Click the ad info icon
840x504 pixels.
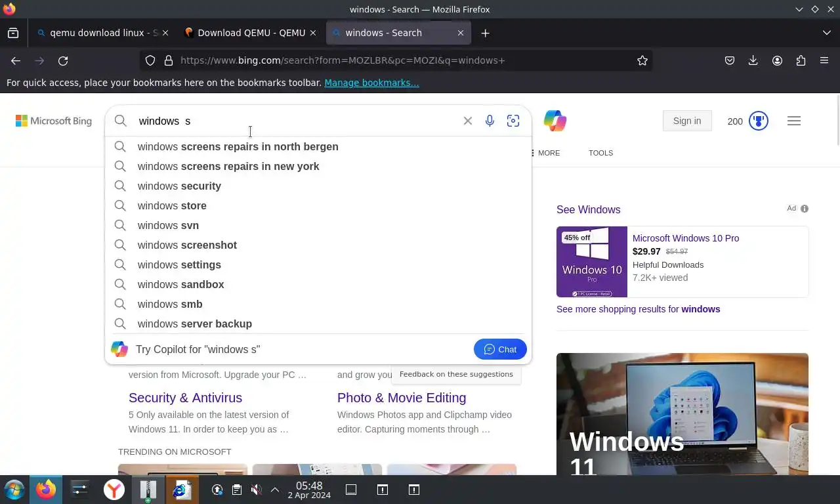point(805,209)
